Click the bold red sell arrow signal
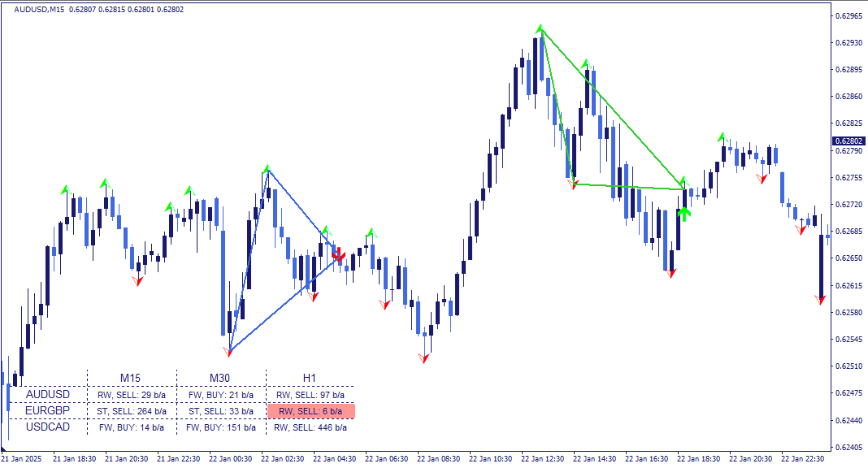868x468 pixels. coord(339,254)
